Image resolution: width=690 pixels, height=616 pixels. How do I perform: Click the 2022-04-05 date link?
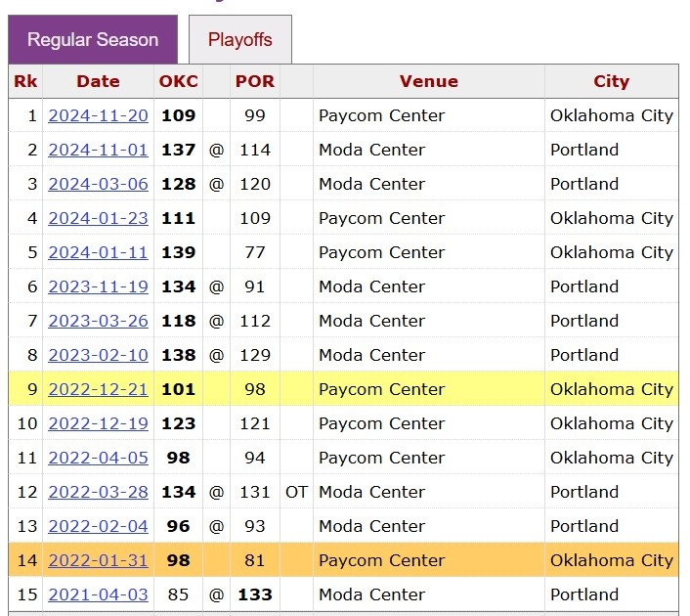click(x=98, y=458)
